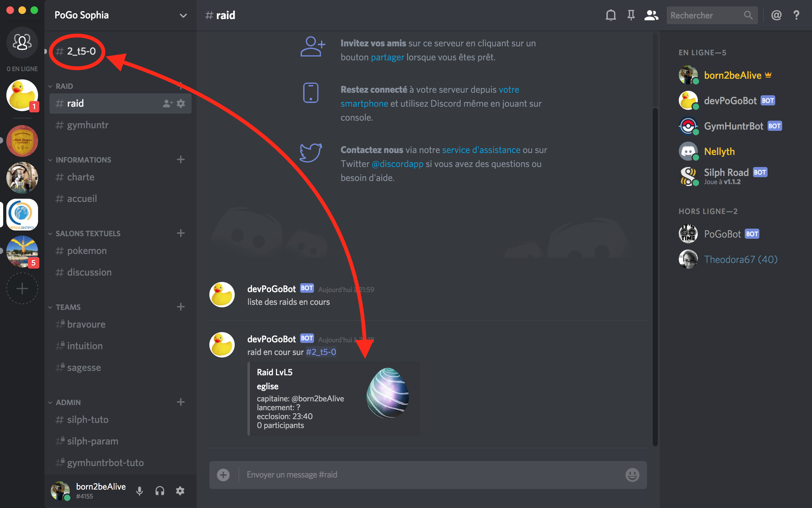Open notification settings bell icon

611,15
